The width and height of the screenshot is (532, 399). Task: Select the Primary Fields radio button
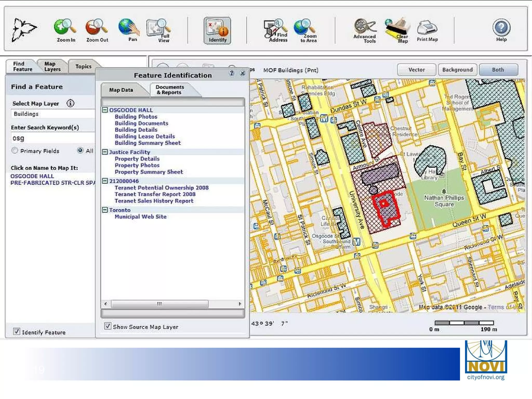(x=15, y=151)
